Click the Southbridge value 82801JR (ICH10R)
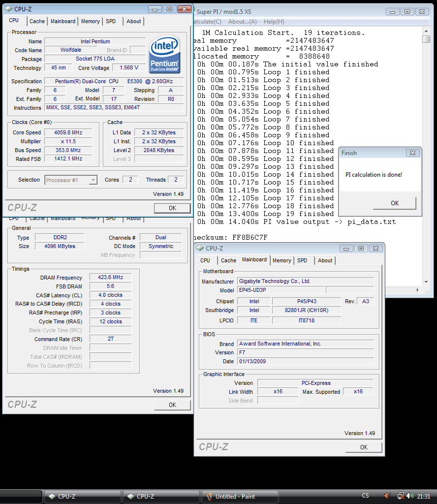The image size is (437, 504). pyautogui.click(x=307, y=310)
